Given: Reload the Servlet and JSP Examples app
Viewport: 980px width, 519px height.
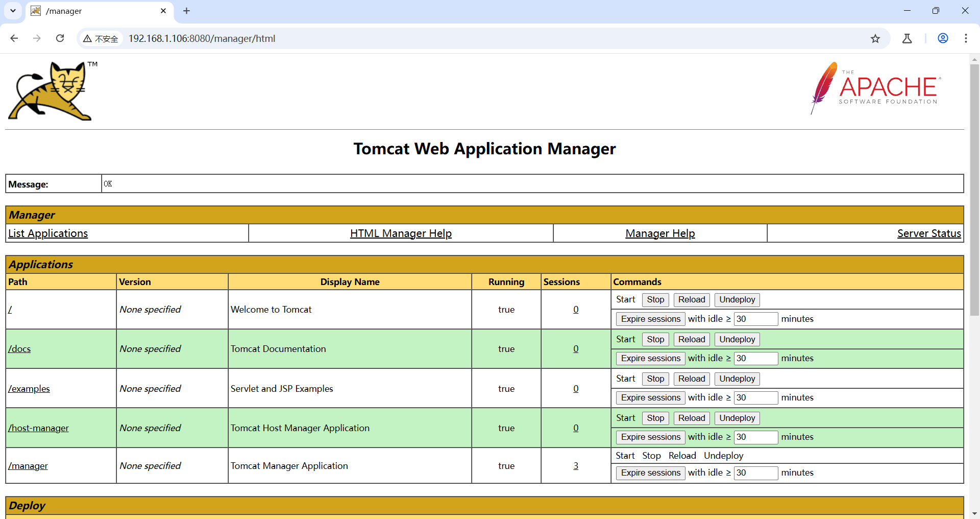Looking at the screenshot, I should pyautogui.click(x=692, y=379).
